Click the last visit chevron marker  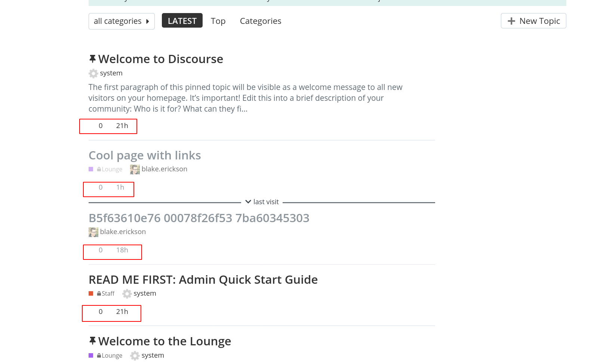pyautogui.click(x=248, y=202)
